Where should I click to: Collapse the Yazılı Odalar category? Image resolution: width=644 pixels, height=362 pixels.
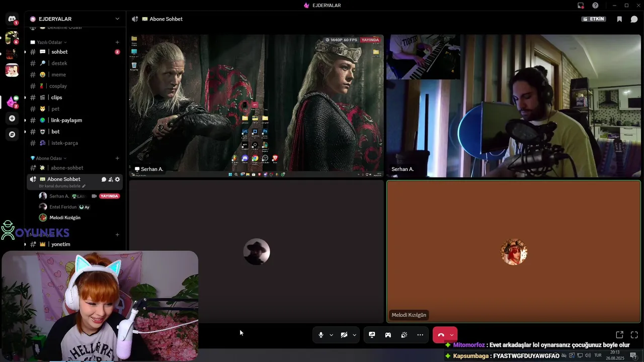[x=49, y=42]
